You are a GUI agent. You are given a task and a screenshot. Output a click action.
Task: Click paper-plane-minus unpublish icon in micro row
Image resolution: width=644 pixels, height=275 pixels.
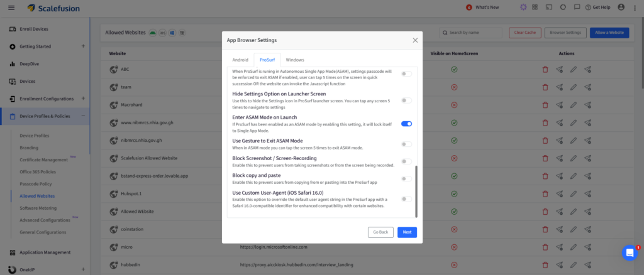click(x=559, y=247)
